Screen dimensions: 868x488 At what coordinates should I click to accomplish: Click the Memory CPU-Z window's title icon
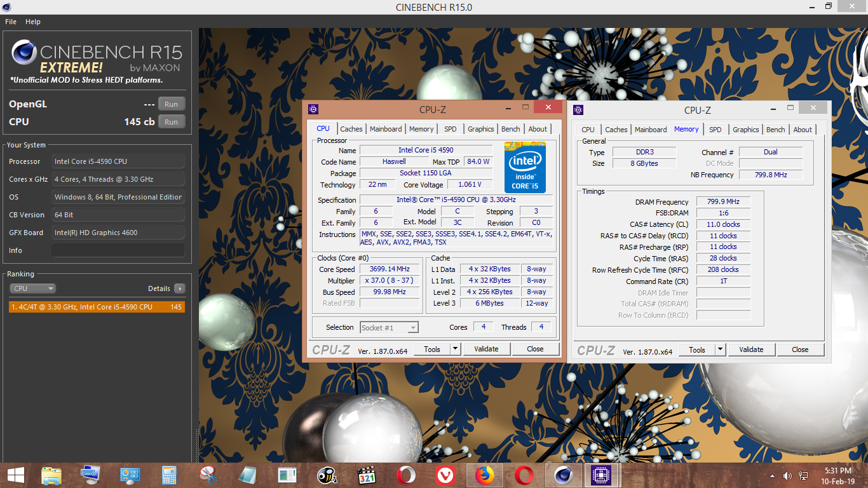pyautogui.click(x=578, y=109)
